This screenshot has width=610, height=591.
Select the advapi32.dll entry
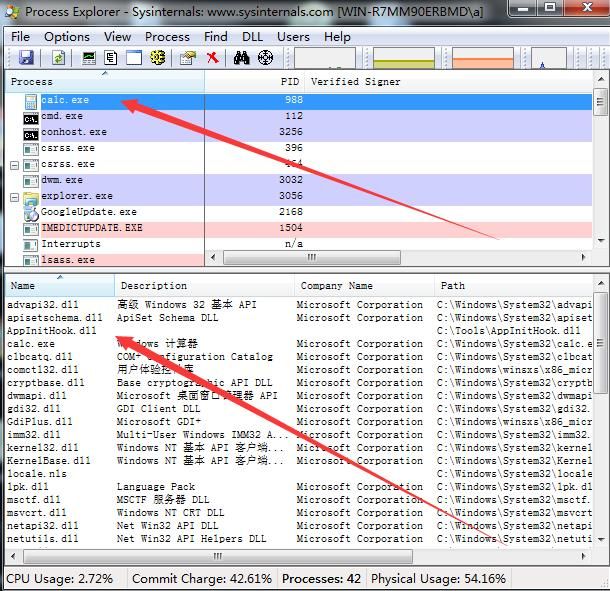[x=299, y=305]
